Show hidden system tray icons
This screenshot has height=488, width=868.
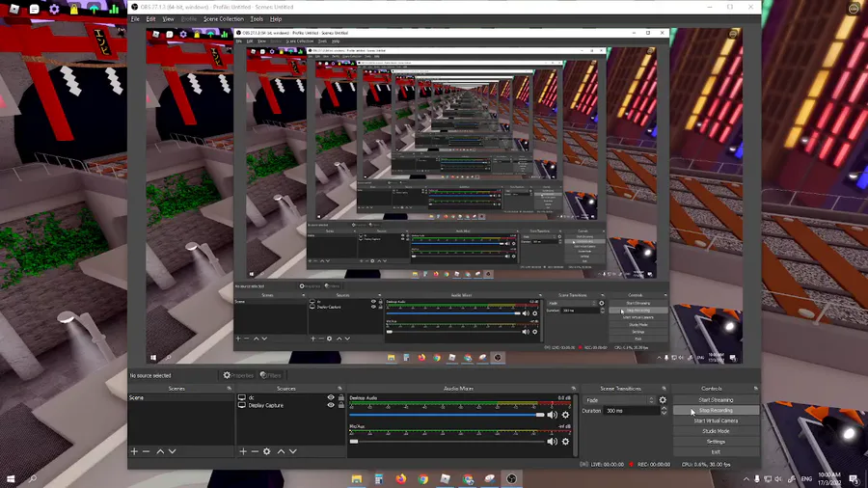tap(746, 479)
